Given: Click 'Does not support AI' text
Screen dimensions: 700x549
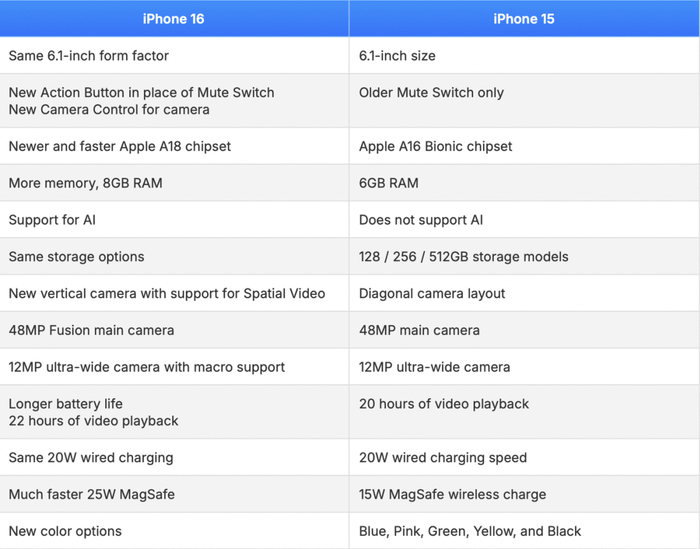Looking at the screenshot, I should coord(421,220).
